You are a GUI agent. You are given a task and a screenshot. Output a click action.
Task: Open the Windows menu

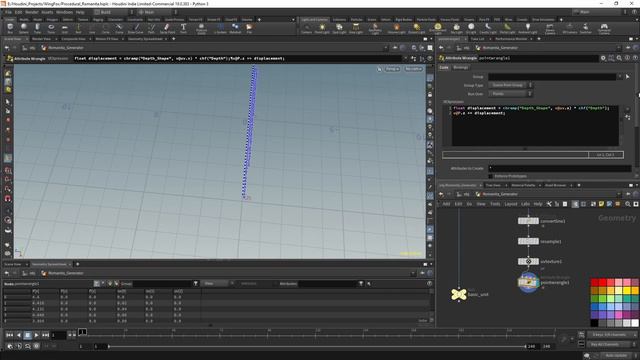pyautogui.click(x=64, y=12)
